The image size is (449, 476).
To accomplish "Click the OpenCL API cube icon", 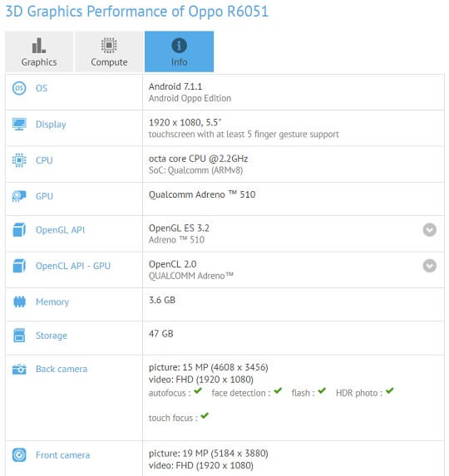I will 19,266.
